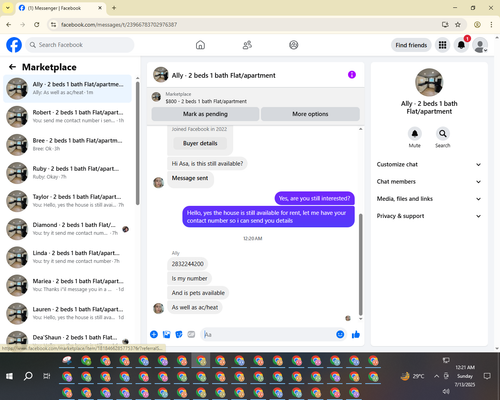Click the Marketplace listing $800 link
Screen dimensions: 500x400
(206, 101)
